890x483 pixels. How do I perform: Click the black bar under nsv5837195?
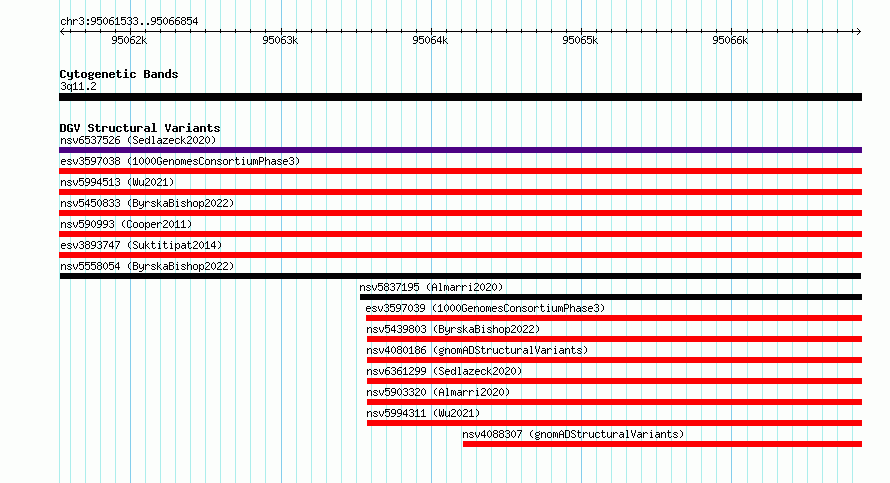point(611,297)
